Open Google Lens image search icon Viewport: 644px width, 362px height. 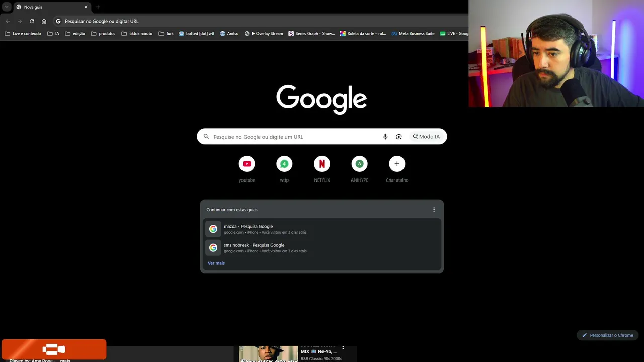tap(399, 137)
